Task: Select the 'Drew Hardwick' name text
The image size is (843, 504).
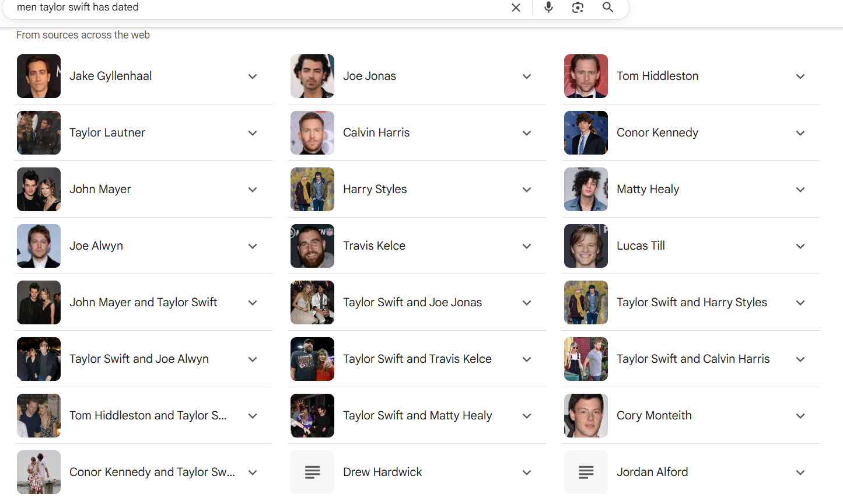Action: [x=382, y=472]
